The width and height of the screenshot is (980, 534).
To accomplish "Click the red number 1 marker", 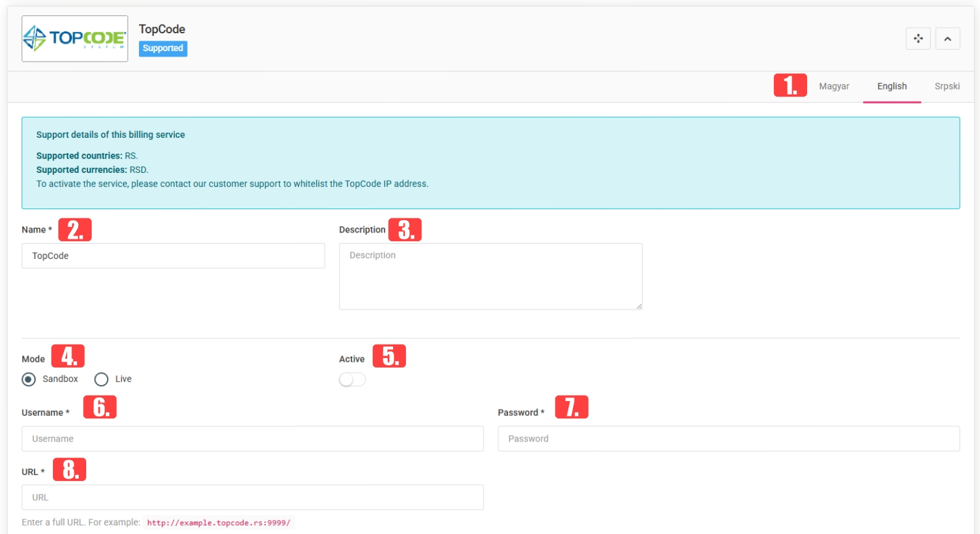I will 790,86.
